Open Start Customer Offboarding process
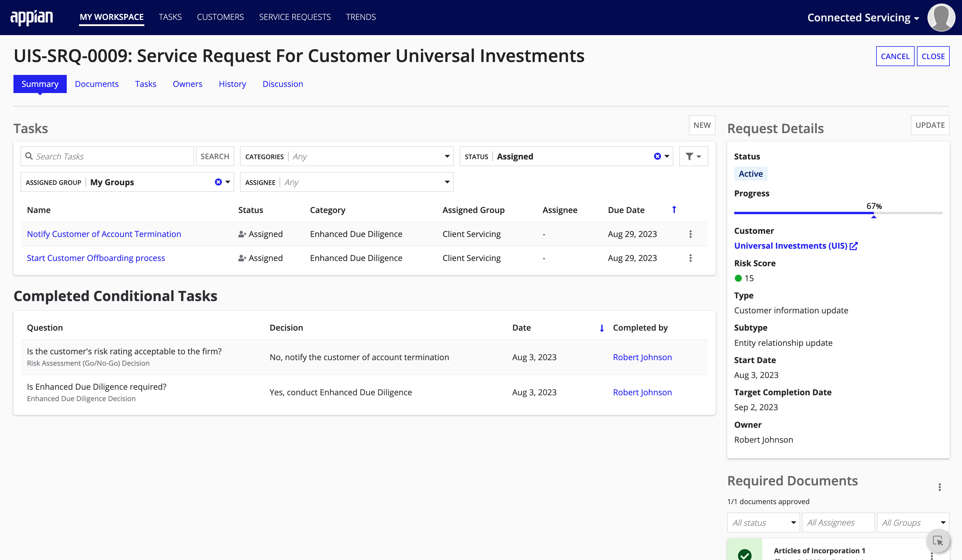 point(96,258)
